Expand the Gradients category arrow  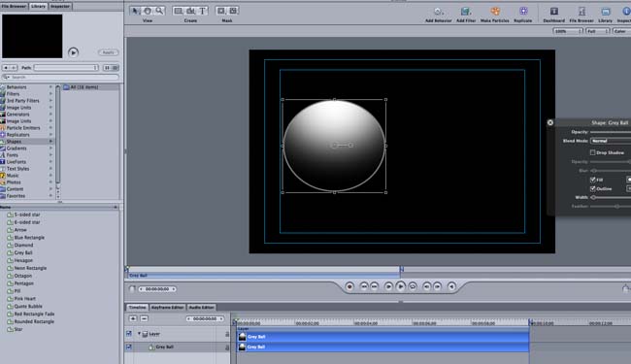tap(50, 148)
